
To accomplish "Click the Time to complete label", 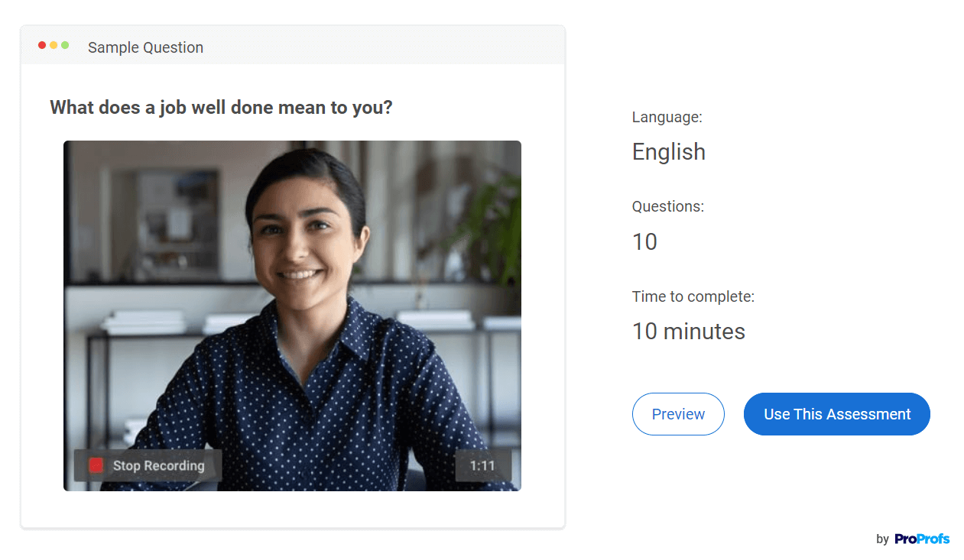I will [693, 296].
